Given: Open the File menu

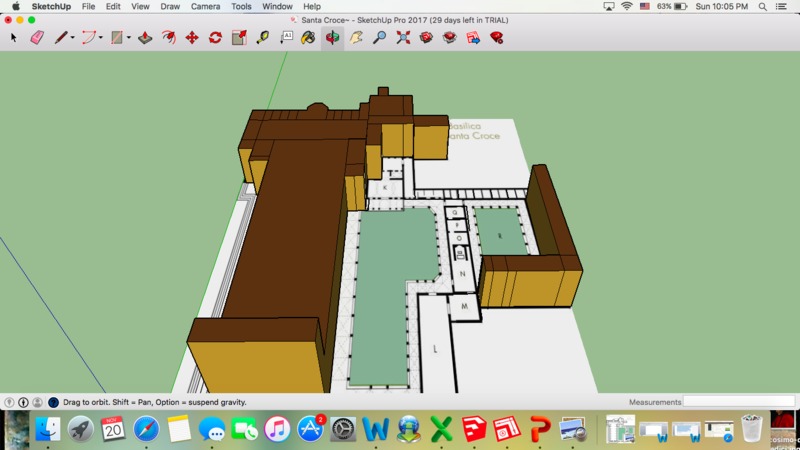Looking at the screenshot, I should [x=88, y=7].
